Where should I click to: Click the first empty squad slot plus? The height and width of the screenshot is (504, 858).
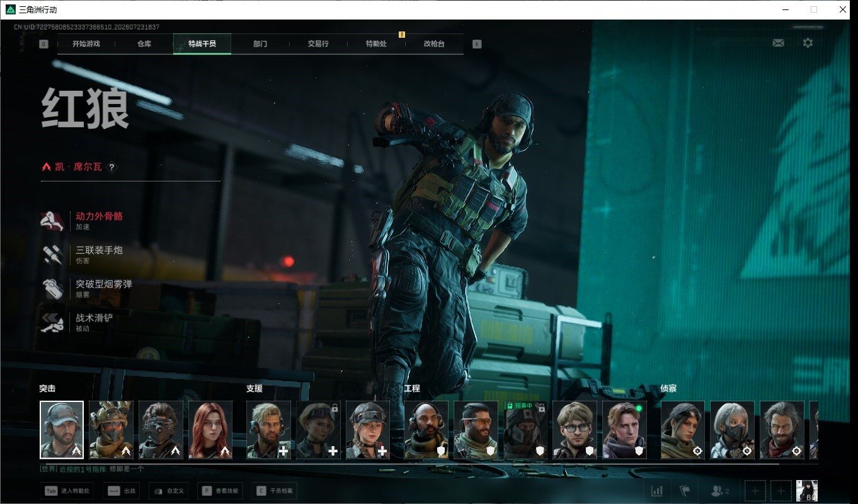(755, 491)
